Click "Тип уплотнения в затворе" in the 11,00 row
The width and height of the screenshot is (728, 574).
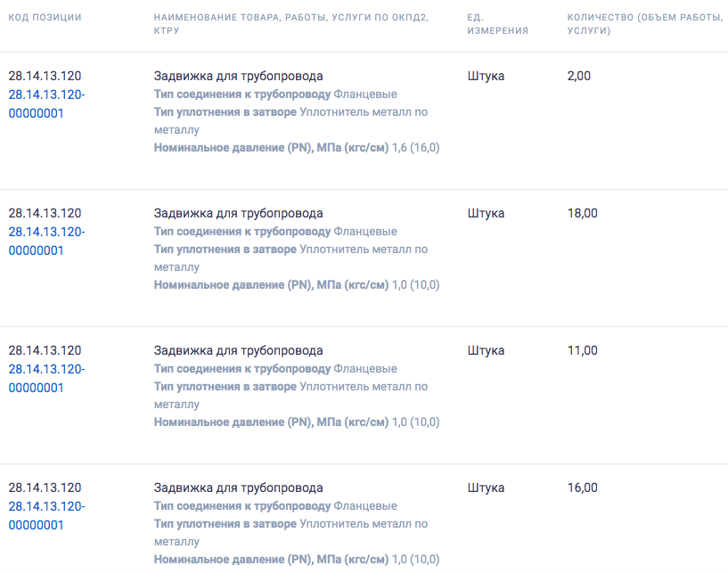[225, 387]
